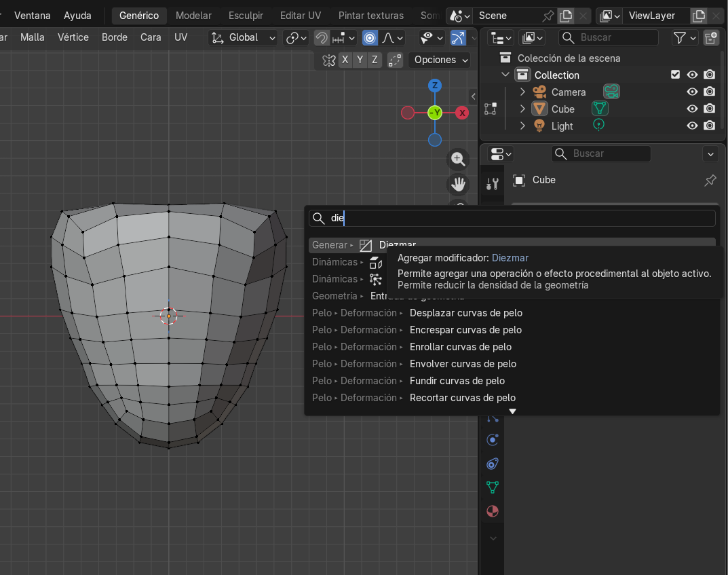The height and width of the screenshot is (575, 728).
Task: Click the new collection icon in outliner
Action: tap(710, 37)
